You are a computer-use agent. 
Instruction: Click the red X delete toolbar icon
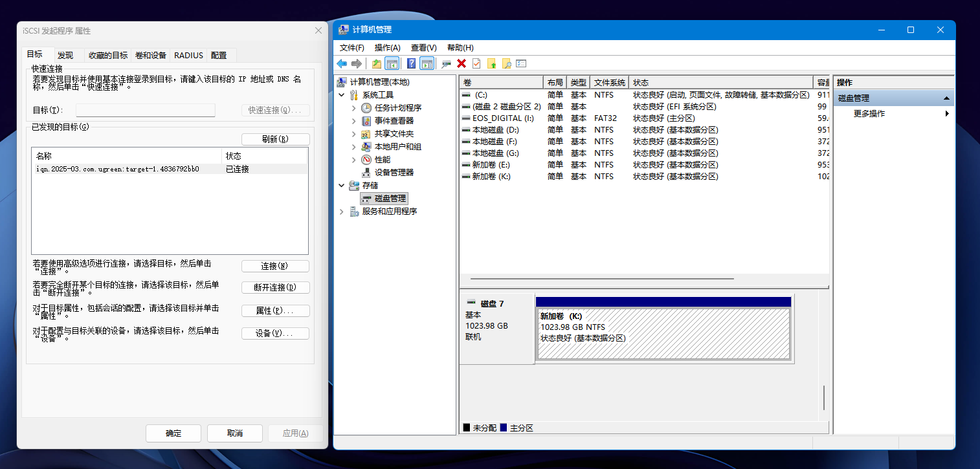462,63
